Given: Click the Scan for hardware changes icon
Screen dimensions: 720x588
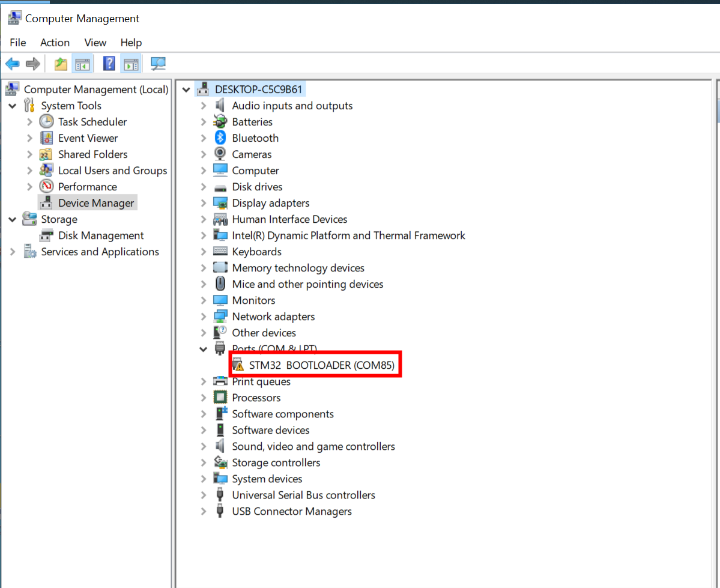Looking at the screenshot, I should click(158, 64).
